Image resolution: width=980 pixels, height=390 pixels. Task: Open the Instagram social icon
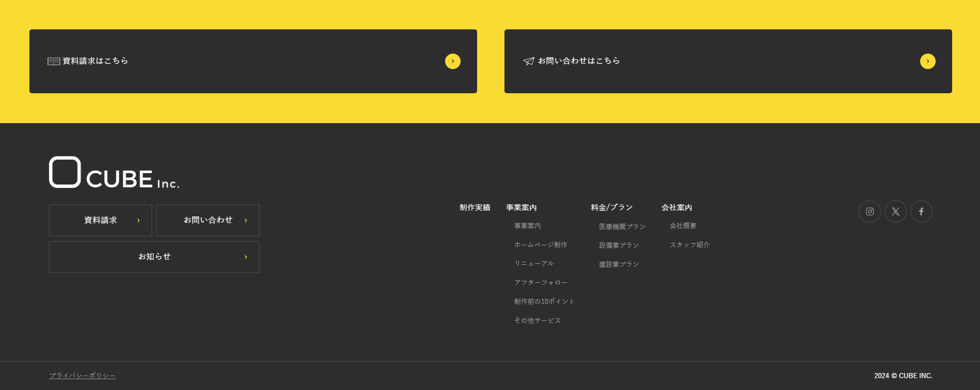(870, 211)
